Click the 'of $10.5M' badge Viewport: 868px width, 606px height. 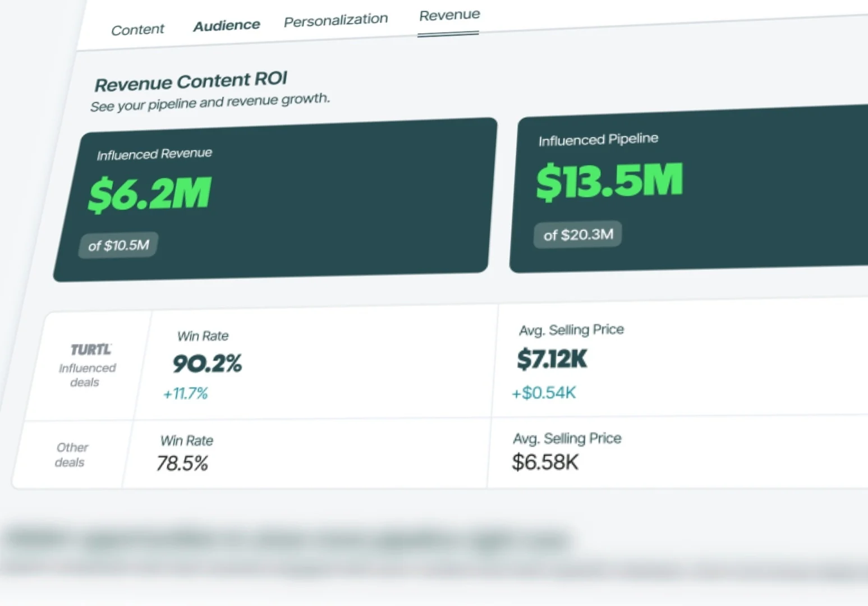(x=118, y=245)
